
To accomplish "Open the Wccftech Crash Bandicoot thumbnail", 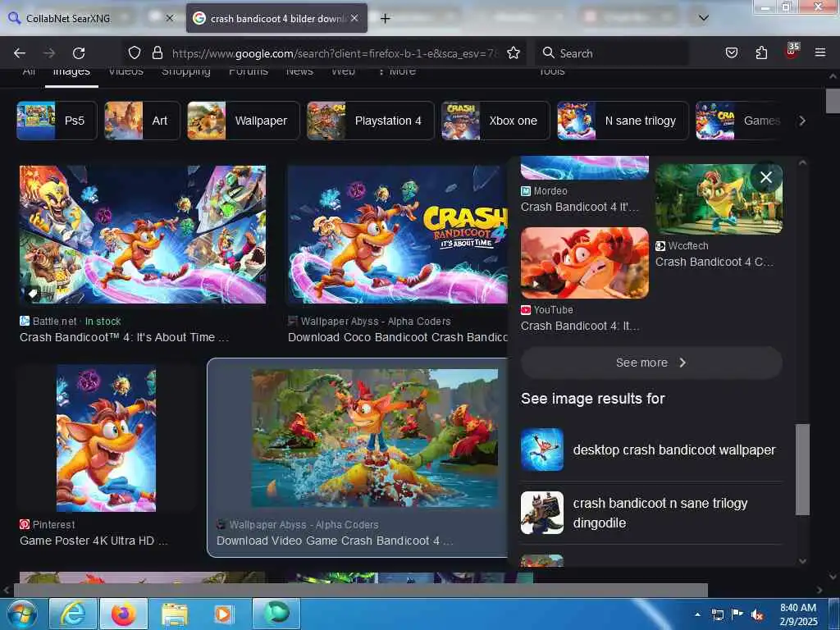I will click(719, 199).
